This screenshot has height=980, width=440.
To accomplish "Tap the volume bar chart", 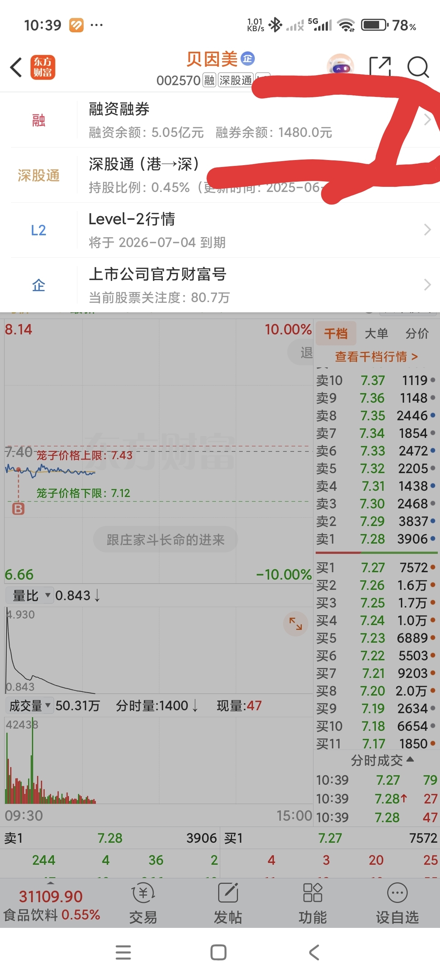I will click(158, 760).
